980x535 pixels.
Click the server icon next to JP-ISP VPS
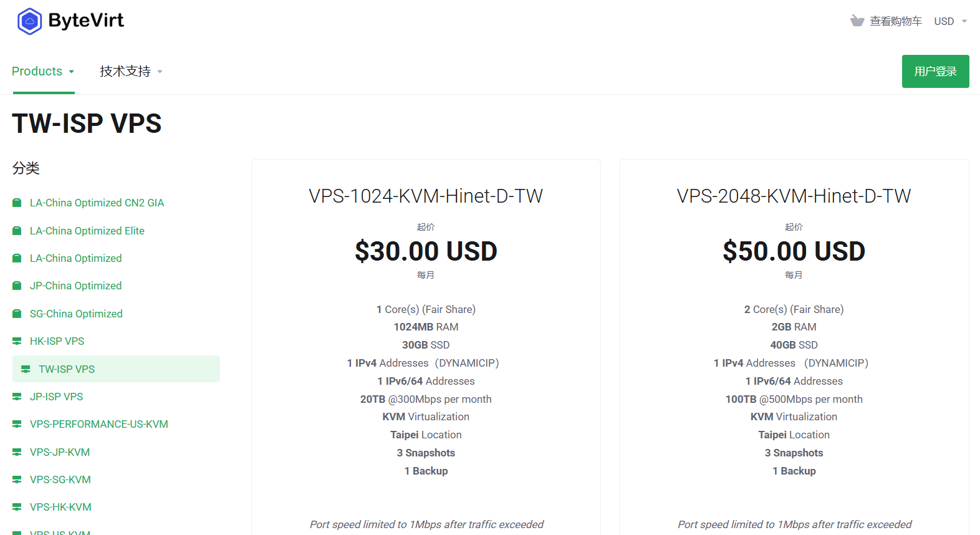[16, 396]
